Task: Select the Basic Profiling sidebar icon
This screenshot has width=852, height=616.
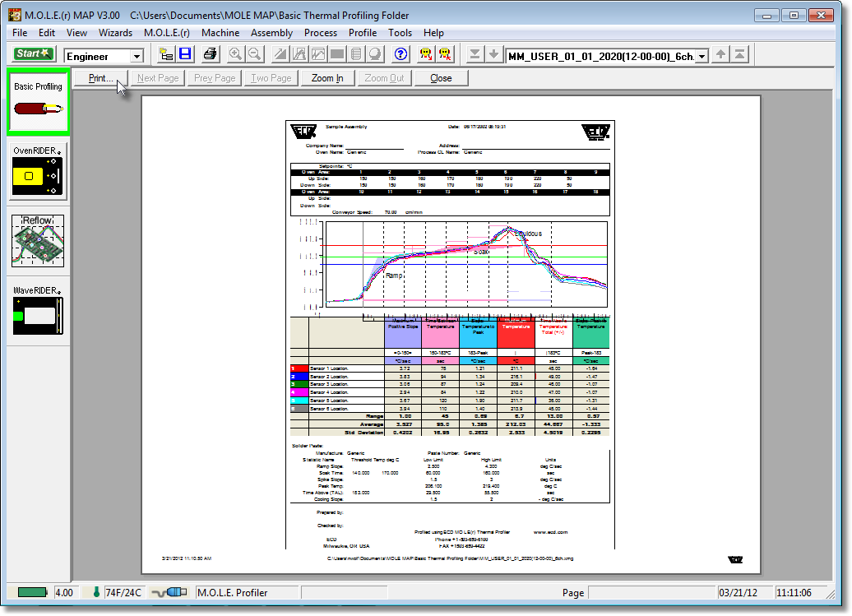Action: pyautogui.click(x=38, y=102)
